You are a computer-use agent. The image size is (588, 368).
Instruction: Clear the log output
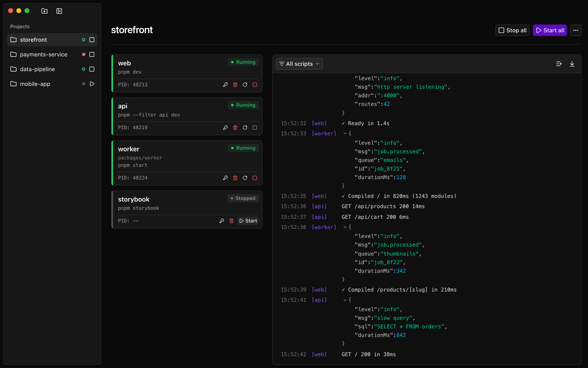[x=559, y=64]
